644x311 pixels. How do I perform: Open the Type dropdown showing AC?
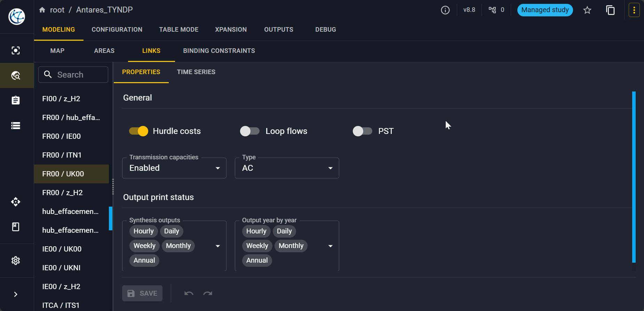pyautogui.click(x=287, y=168)
